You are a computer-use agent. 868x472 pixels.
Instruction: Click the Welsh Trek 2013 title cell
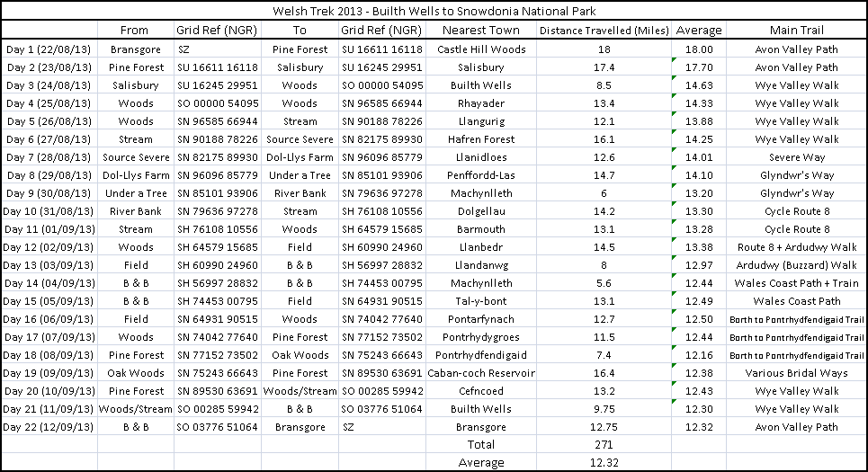434,12
